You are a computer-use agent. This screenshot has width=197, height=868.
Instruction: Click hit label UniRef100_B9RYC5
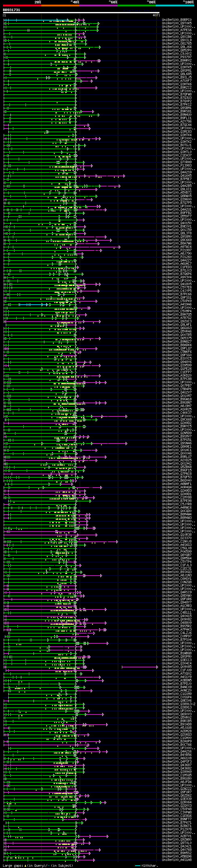pyautogui.click(x=177, y=426)
